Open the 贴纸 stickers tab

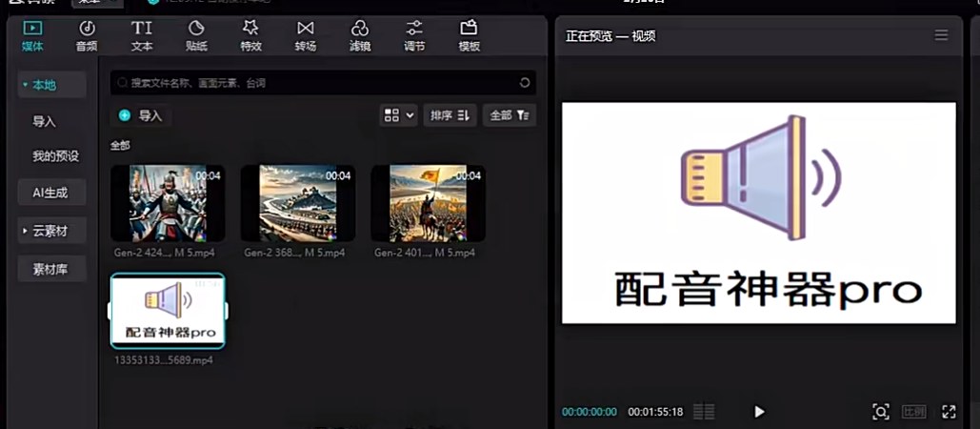coord(196,35)
